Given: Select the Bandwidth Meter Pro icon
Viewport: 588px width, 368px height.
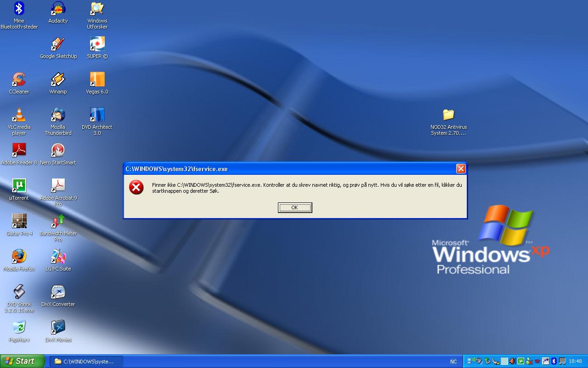Looking at the screenshot, I should click(x=58, y=228).
